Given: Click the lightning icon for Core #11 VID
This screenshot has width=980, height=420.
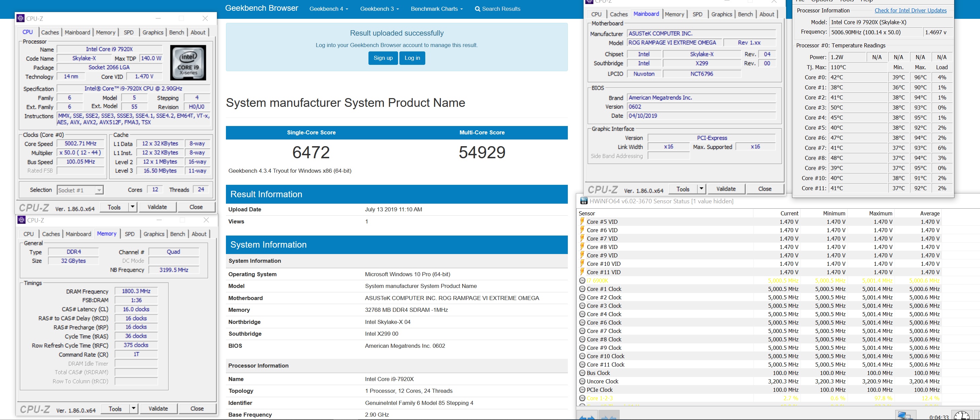Looking at the screenshot, I should point(582,272).
